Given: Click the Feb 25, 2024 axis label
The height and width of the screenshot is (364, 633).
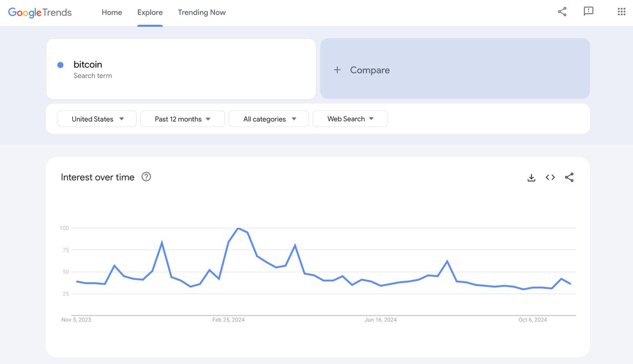Looking at the screenshot, I should [x=228, y=320].
